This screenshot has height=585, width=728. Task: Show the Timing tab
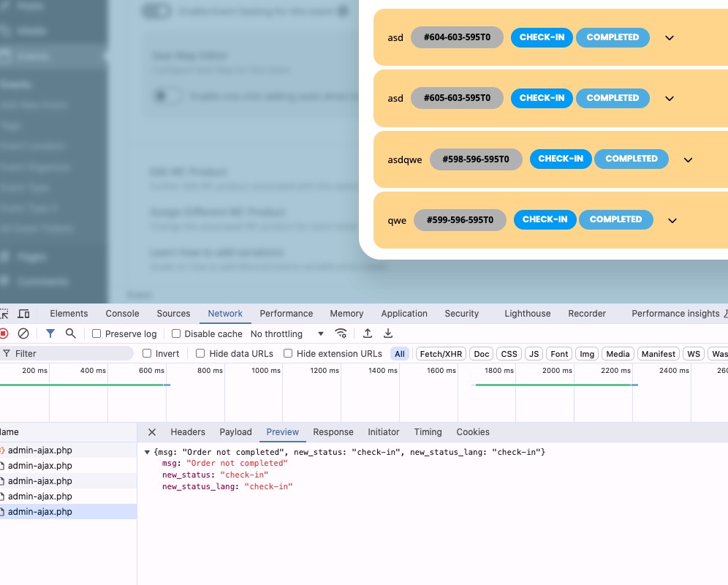tap(428, 432)
